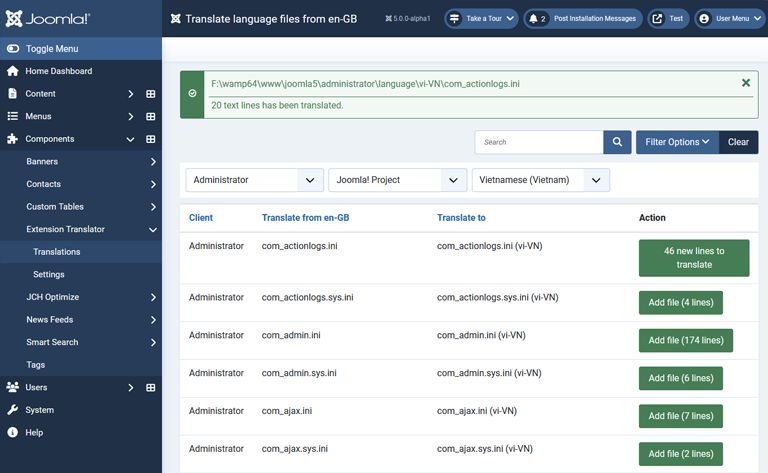This screenshot has height=473, width=768.
Task: Click Add file (7 lines) button
Action: click(681, 416)
